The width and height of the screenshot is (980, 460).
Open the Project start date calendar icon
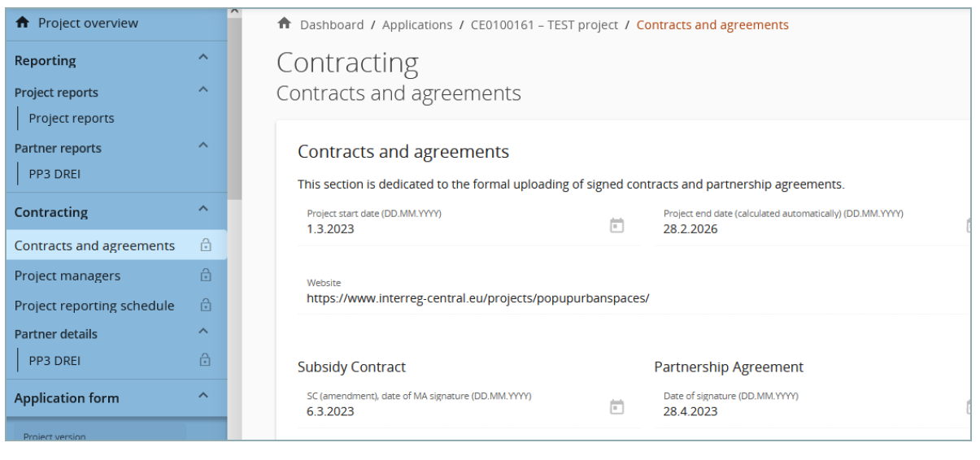(616, 225)
